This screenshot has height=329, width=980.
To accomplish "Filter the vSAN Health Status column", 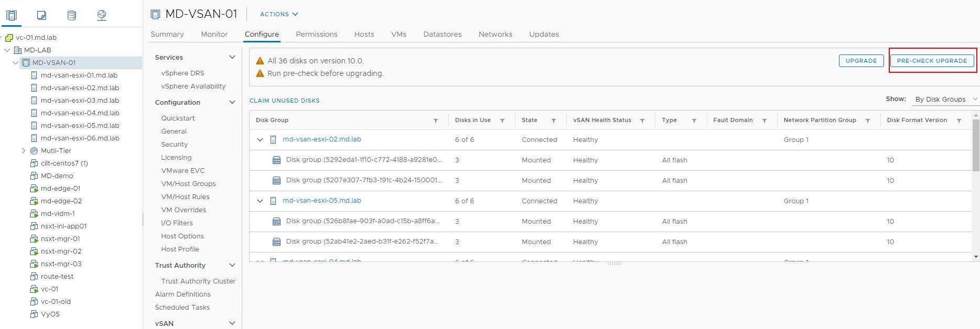I will 642,120.
